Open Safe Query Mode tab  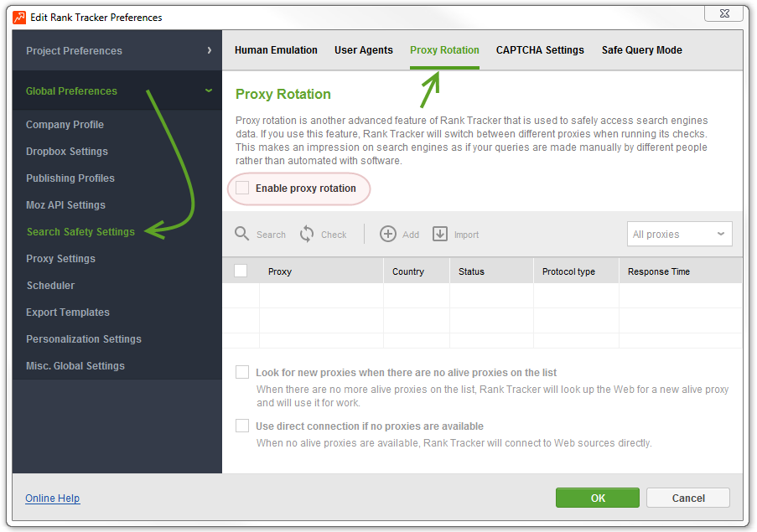tap(641, 50)
